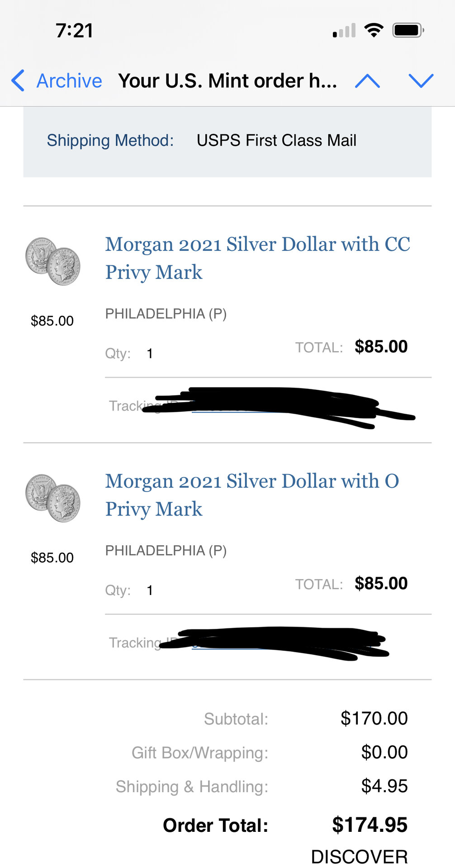The height and width of the screenshot is (868, 455).
Task: Open the CC Privy Mark coin thumbnail
Action: pyautogui.click(x=52, y=261)
